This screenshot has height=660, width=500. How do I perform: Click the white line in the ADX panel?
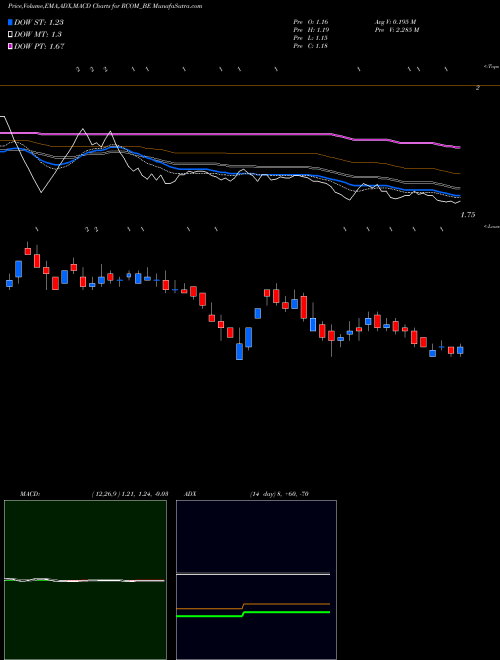(253, 574)
